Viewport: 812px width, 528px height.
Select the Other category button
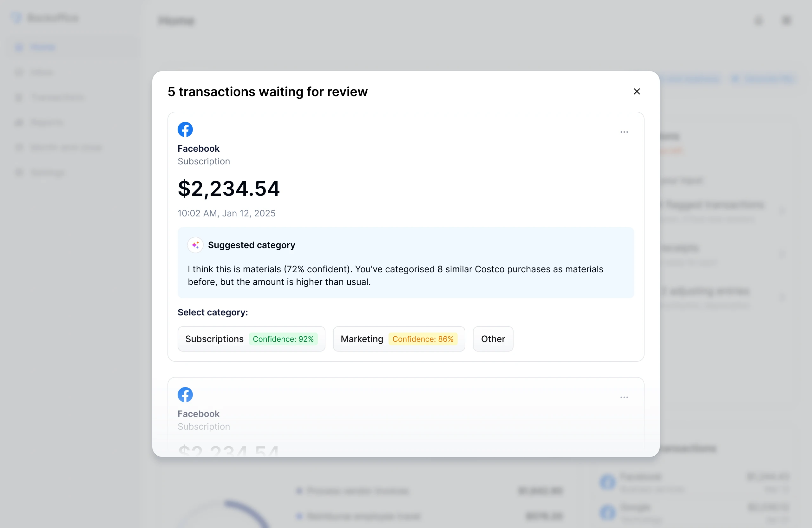493,339
